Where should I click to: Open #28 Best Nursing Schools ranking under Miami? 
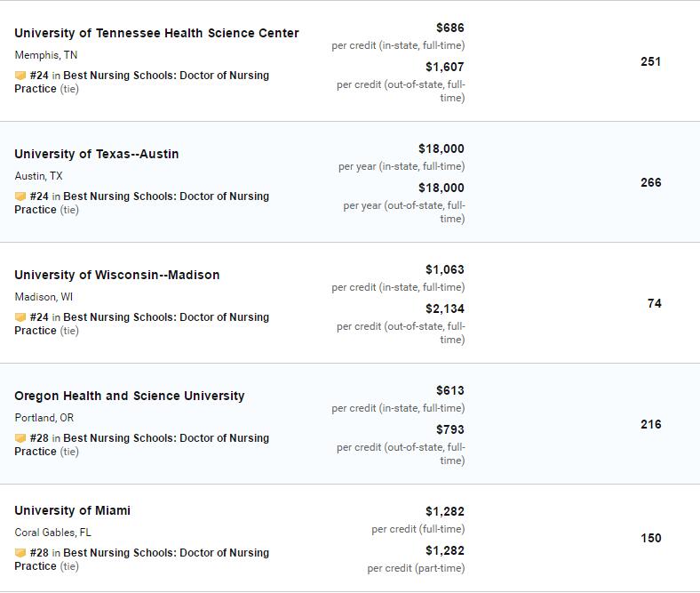pyautogui.click(x=141, y=559)
